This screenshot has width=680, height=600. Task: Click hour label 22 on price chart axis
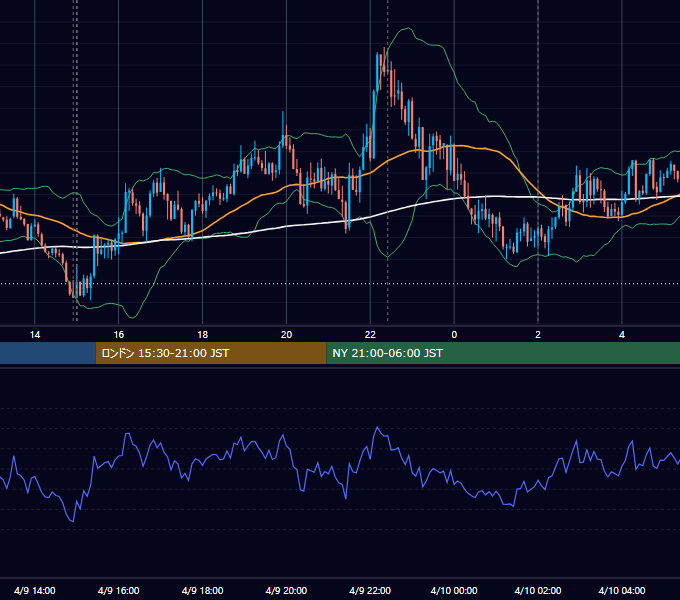(370, 335)
